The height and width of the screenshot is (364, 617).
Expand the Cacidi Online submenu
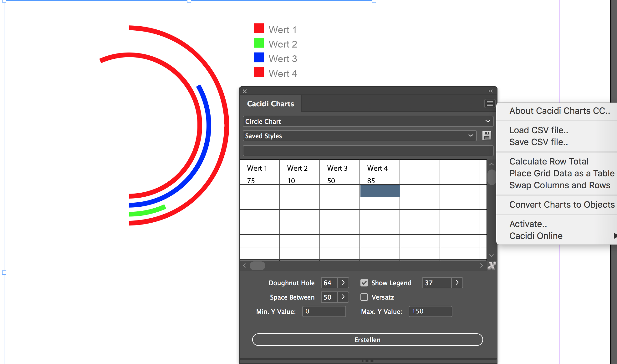pyautogui.click(x=536, y=236)
